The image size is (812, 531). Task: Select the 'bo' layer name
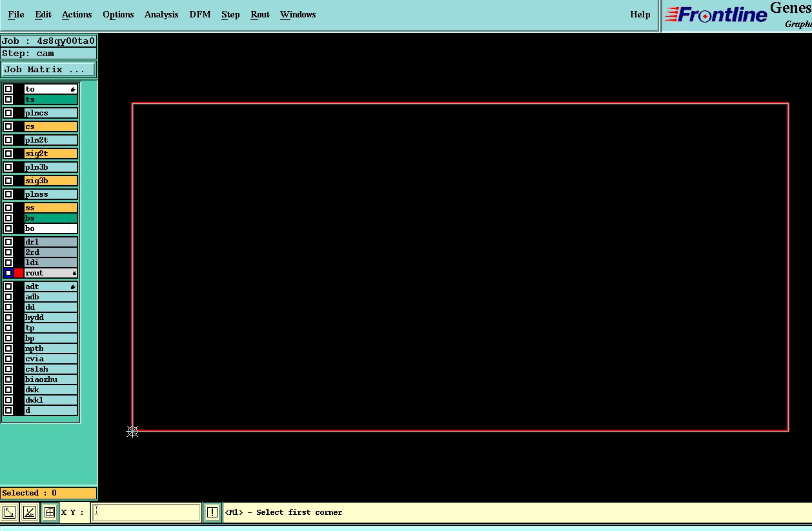pyautogui.click(x=51, y=228)
